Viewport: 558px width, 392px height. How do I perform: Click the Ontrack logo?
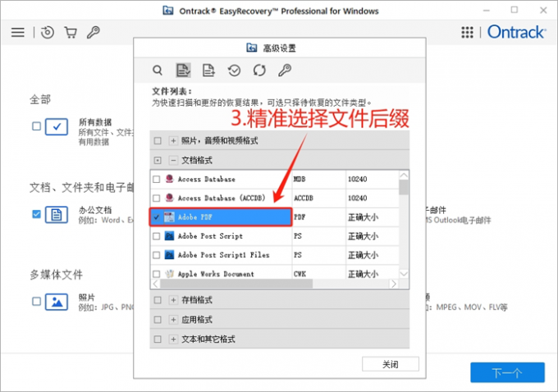click(x=516, y=32)
